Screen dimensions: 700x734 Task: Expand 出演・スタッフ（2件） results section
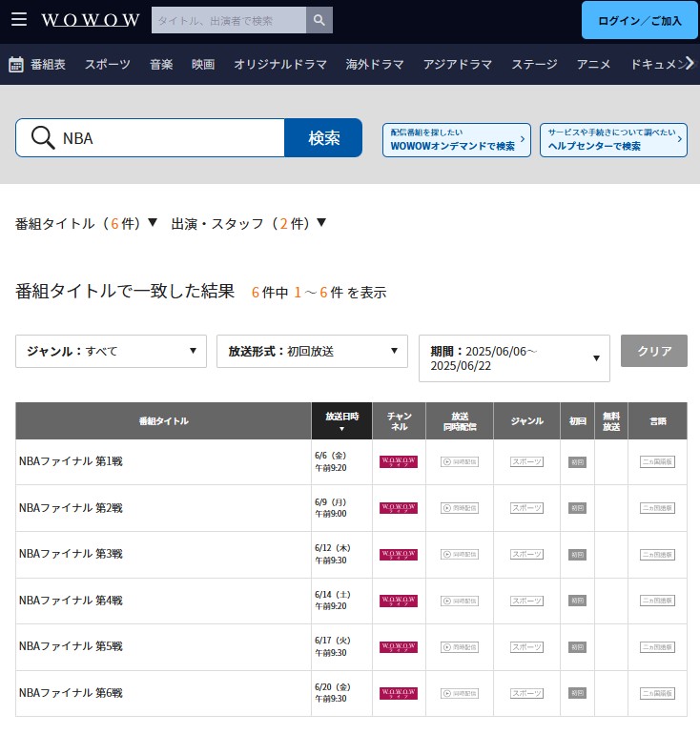(x=249, y=223)
